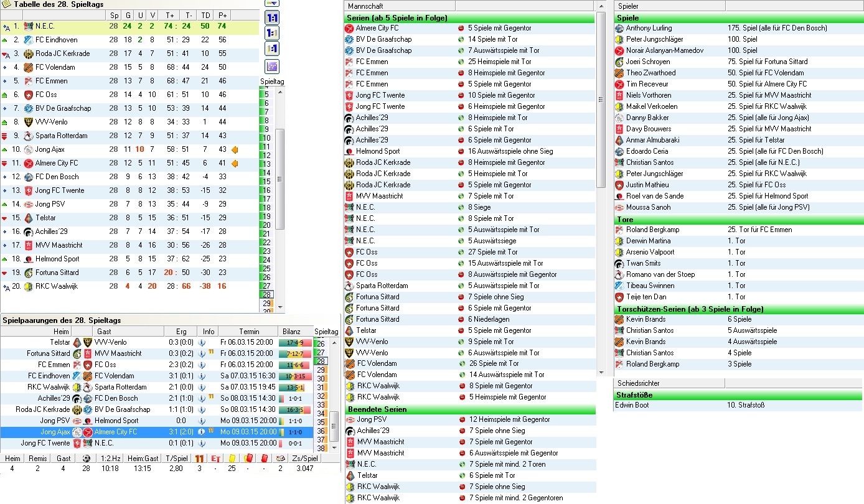Collapse the 'Torschützen-Serien' group header

(739, 309)
